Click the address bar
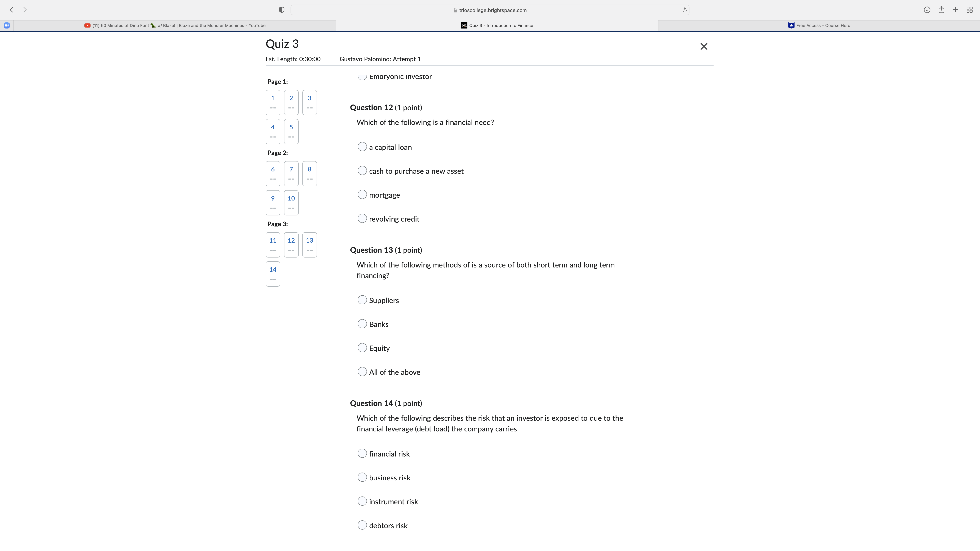Screen dimensions: 980x551 (491, 10)
